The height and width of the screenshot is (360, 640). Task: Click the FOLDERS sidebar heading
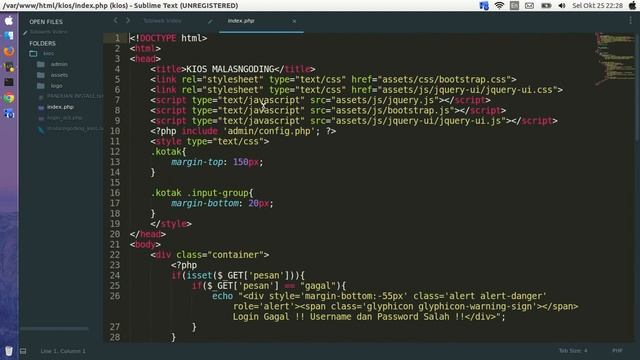[42, 43]
